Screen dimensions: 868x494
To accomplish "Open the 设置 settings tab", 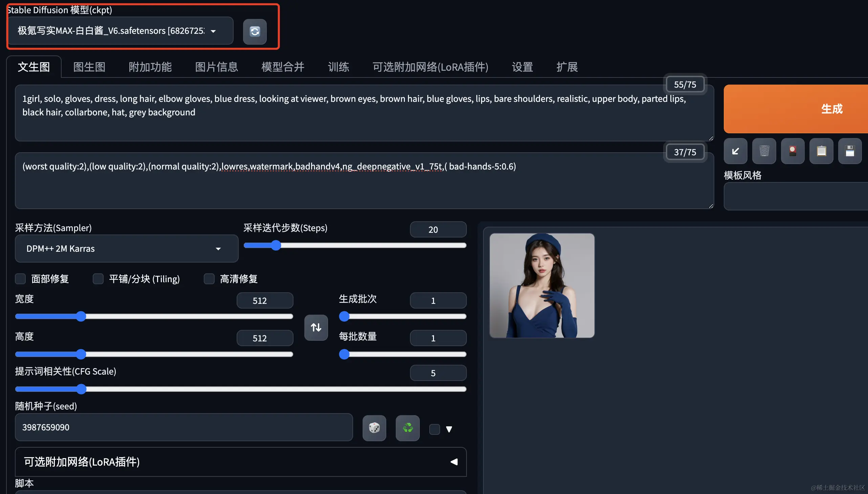I will pyautogui.click(x=522, y=67).
